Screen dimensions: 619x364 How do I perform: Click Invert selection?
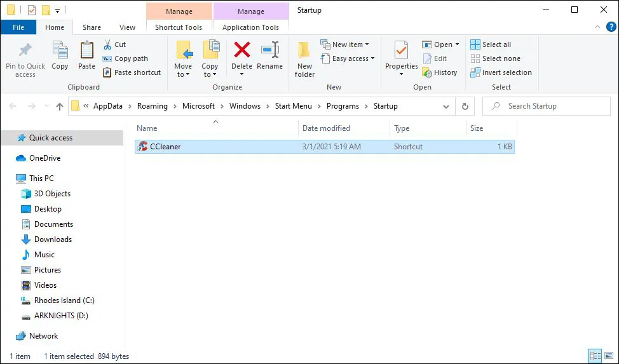pos(501,72)
